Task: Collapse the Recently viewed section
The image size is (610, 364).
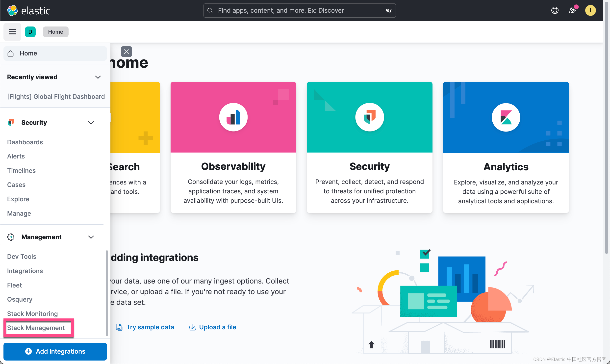Action: [98, 77]
